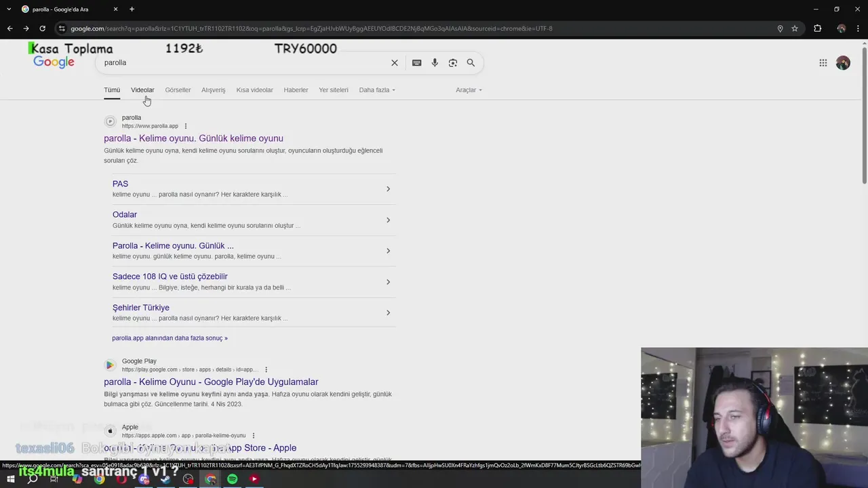868x488 pixels.
Task: Open Steam from the taskbar
Action: [165, 479]
